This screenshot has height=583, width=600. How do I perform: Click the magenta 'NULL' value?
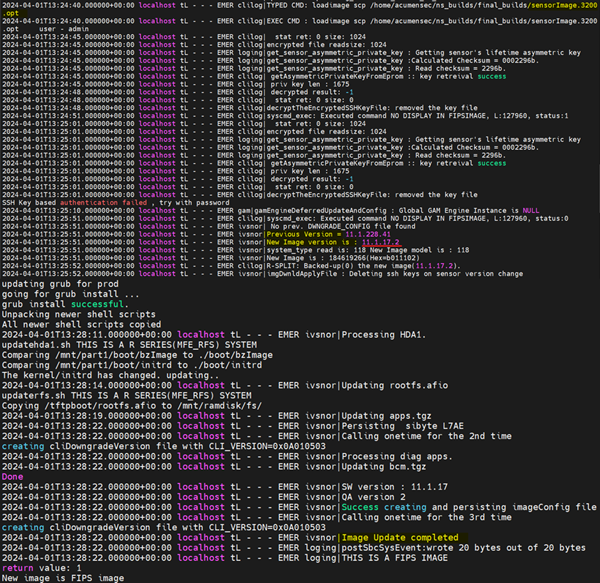tap(531, 210)
